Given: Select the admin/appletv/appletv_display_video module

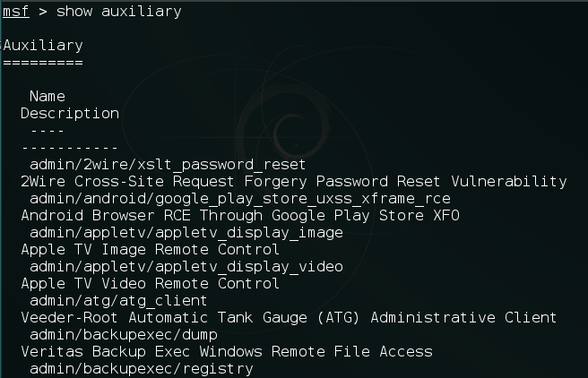Looking at the screenshot, I should tap(186, 267).
